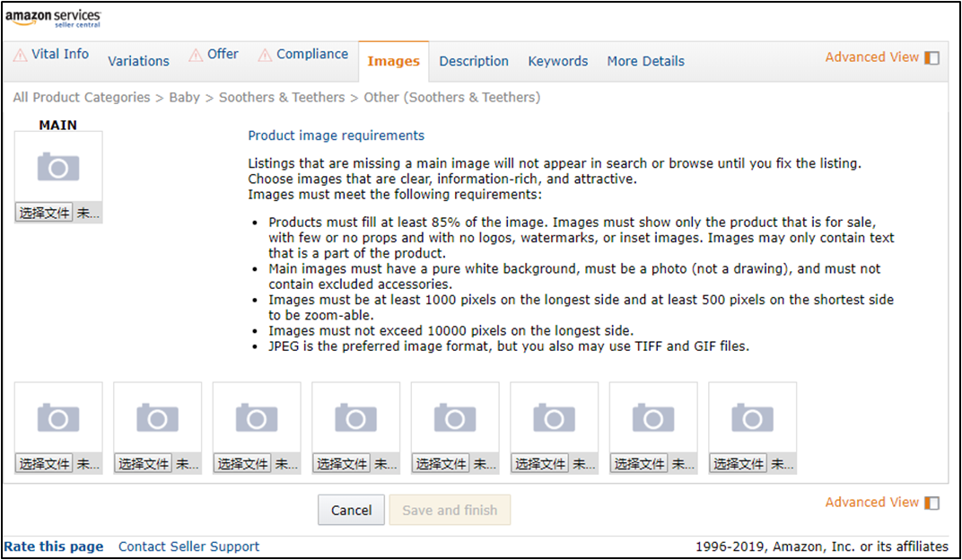The image size is (962, 560).
Task: Click the Save and finish button
Action: 450,510
